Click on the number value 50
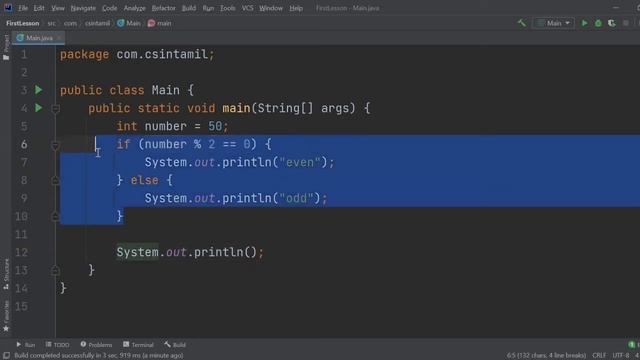The image size is (640, 360). tap(215, 126)
